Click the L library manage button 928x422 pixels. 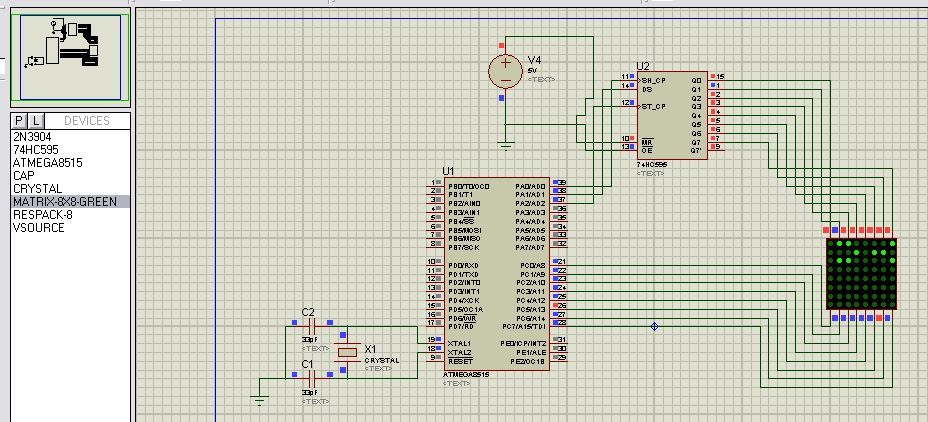pos(36,121)
